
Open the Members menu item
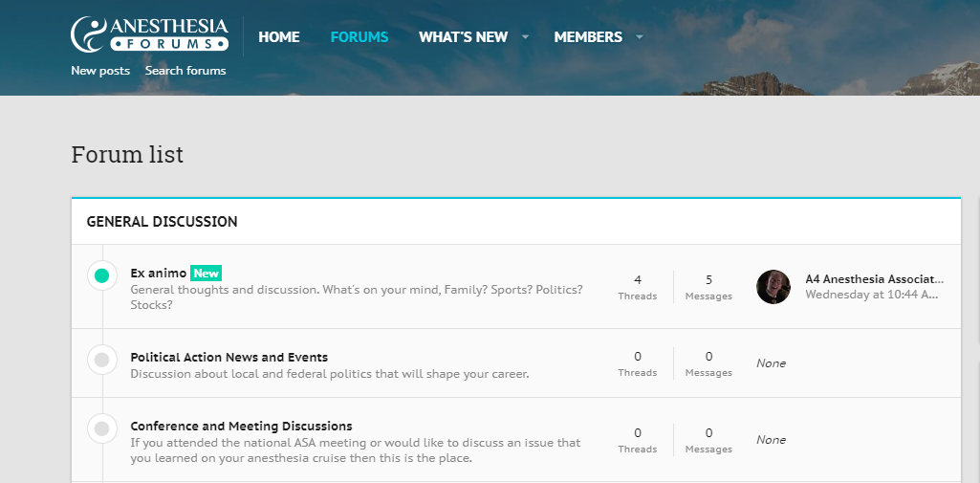pos(588,37)
